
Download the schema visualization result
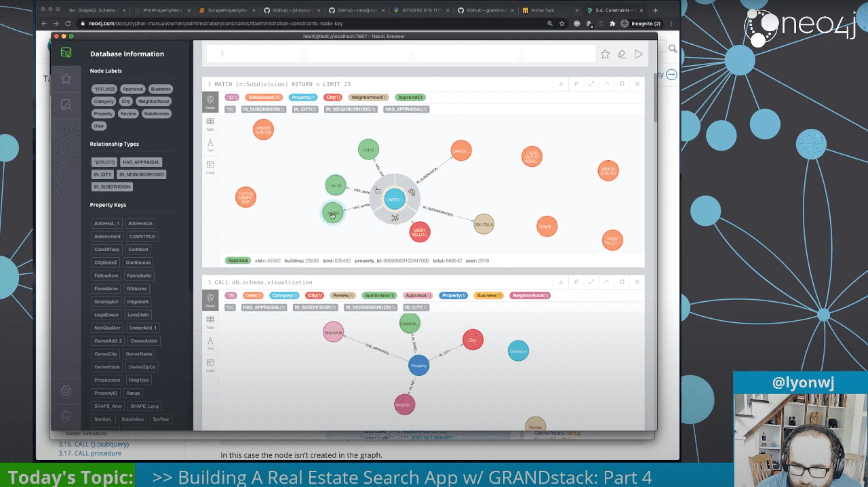tap(561, 282)
